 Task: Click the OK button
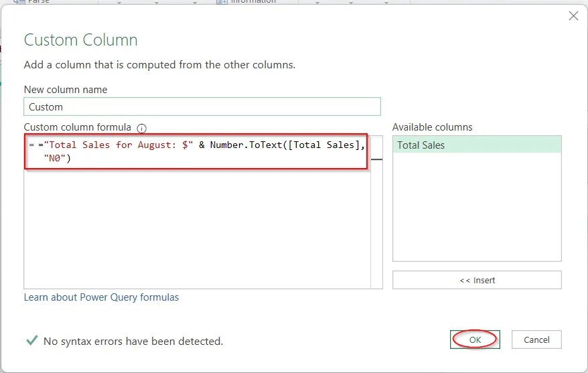pyautogui.click(x=475, y=340)
